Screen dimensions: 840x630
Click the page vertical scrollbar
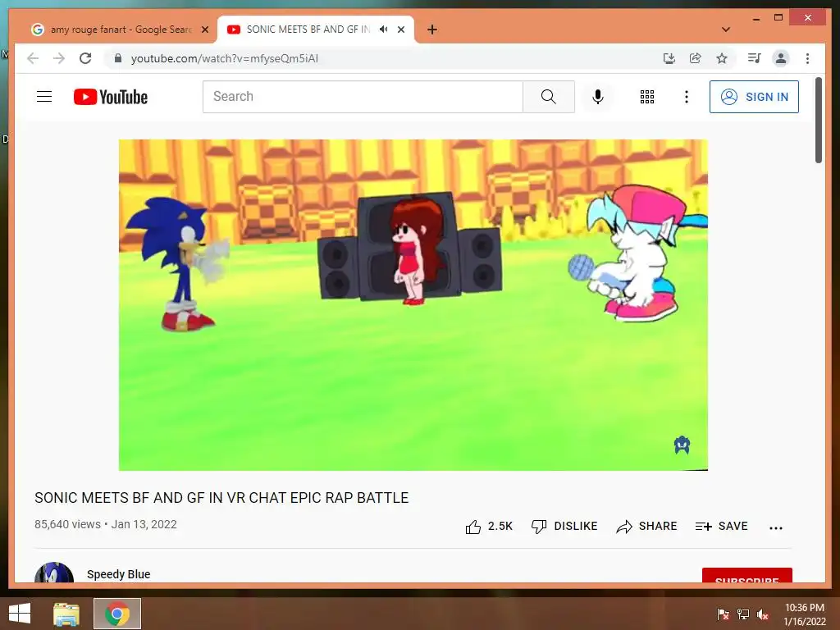point(819,120)
